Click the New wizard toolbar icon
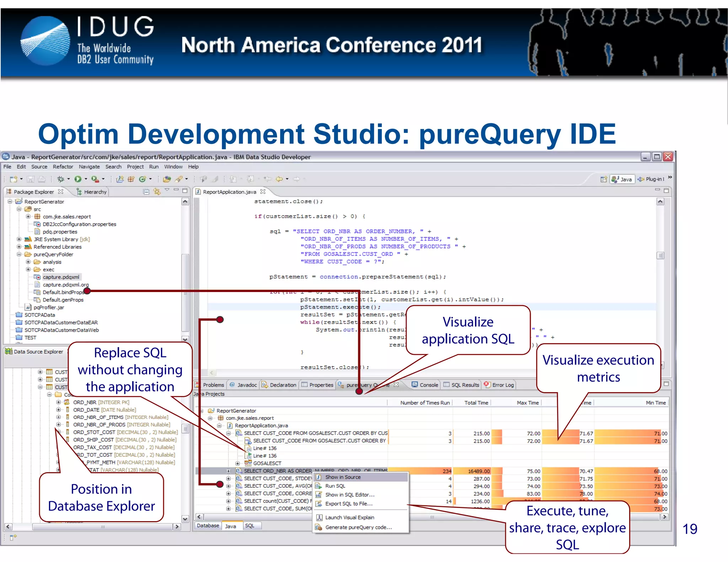Image resolution: width=728 pixels, height=562 pixels. coord(14,179)
